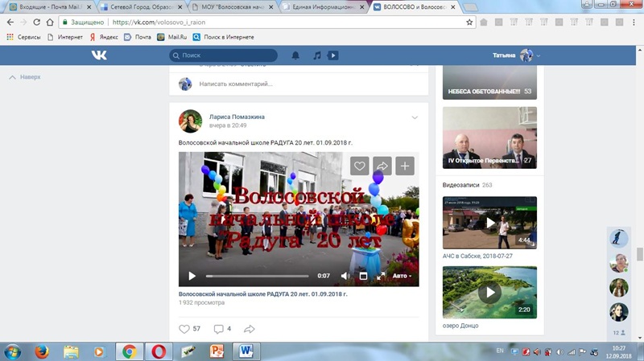Go back in the browser

pos(10,23)
